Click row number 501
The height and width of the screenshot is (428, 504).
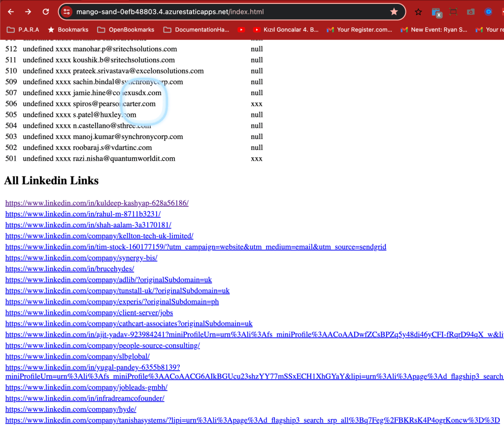pos(11,158)
